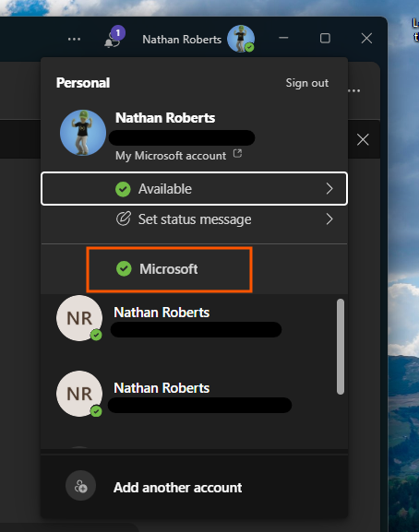Click Nathan Roberts name in title bar
This screenshot has width=419, height=532.
[182, 40]
